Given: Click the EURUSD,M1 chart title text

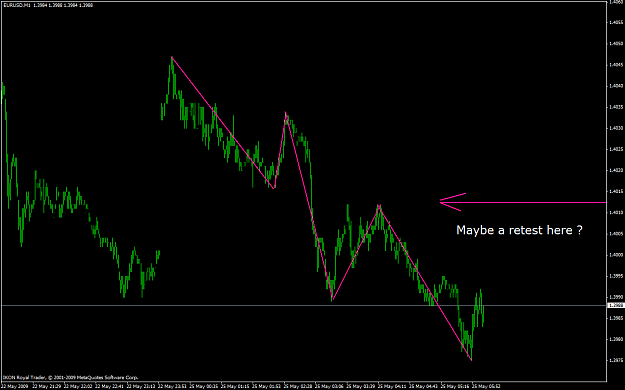Looking at the screenshot, I should pos(17,5).
